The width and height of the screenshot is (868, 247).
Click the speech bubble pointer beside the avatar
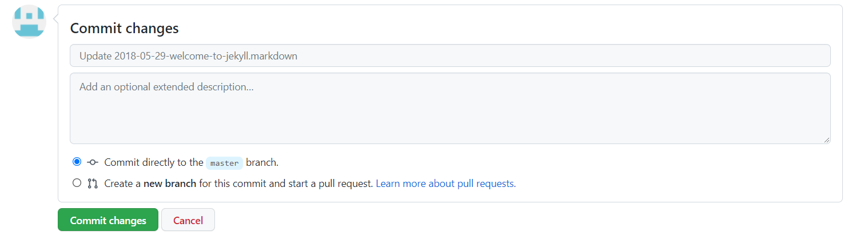55,18
